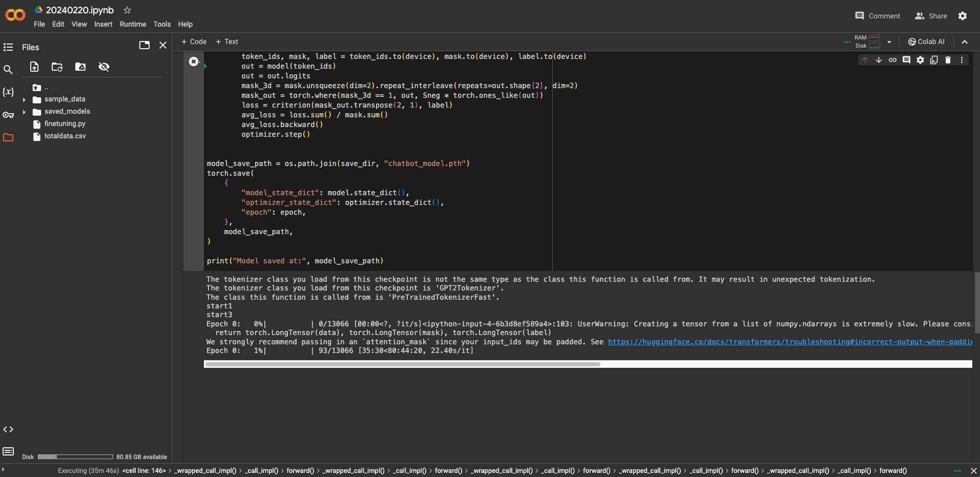Mount Google Drive in Files

point(80,67)
